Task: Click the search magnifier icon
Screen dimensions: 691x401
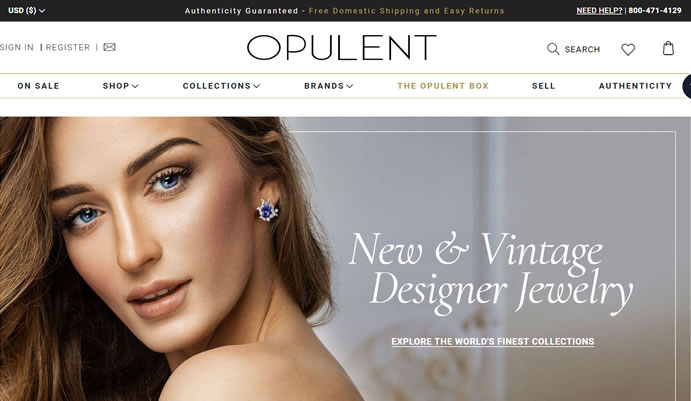Action: (553, 49)
